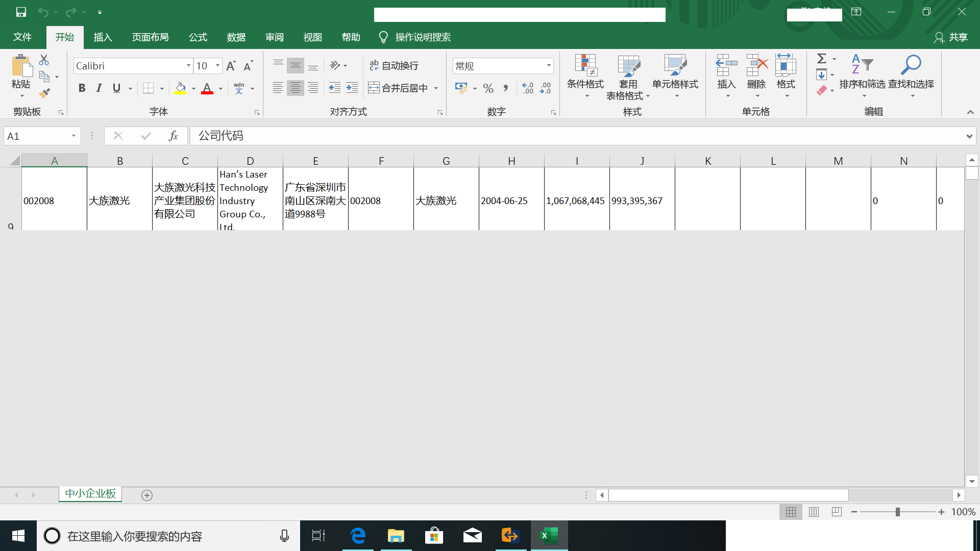Open the 文件 menu
The height and width of the screenshot is (551, 980).
click(x=22, y=37)
